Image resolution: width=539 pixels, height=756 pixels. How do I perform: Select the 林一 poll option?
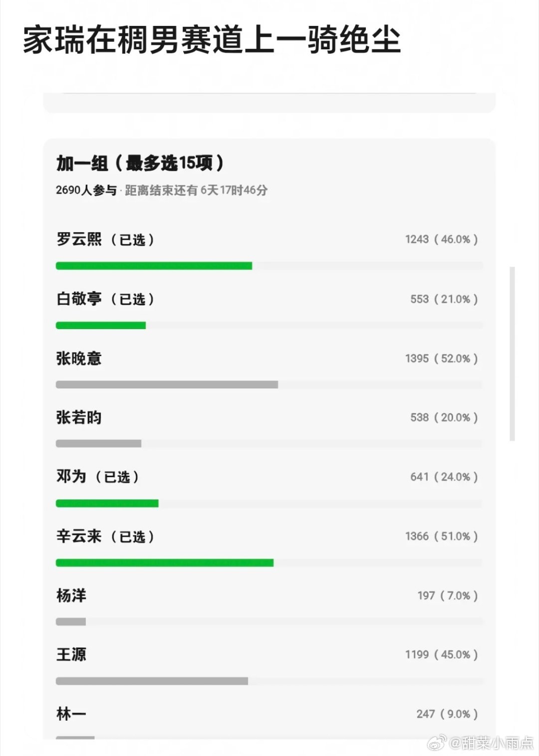[269, 722]
